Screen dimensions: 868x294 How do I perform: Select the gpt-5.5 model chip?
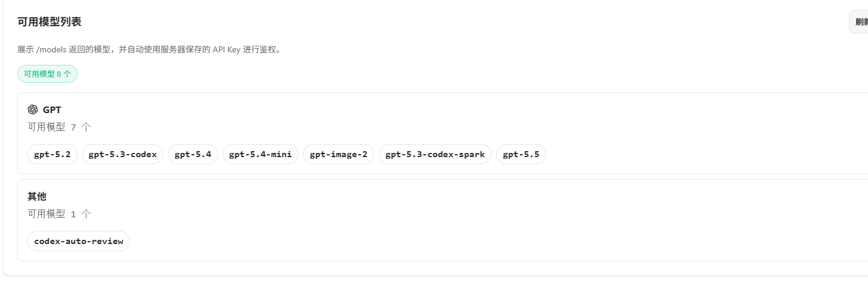[x=521, y=155]
